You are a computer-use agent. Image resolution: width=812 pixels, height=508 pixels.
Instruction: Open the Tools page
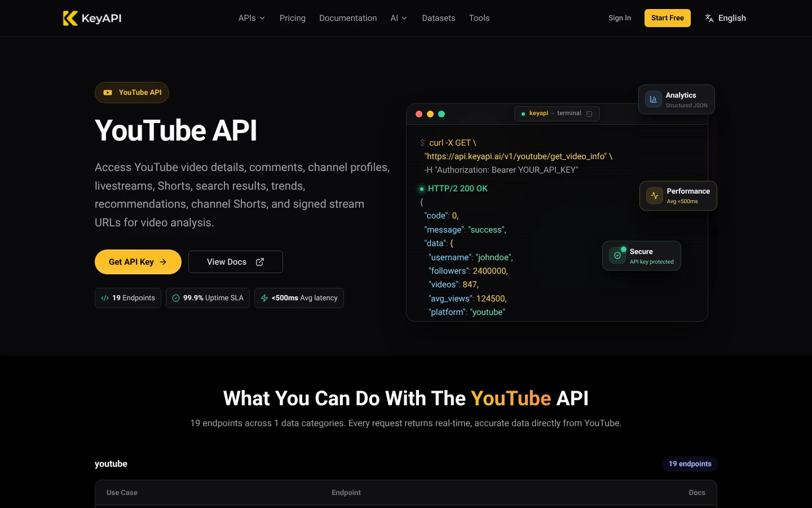(479, 18)
